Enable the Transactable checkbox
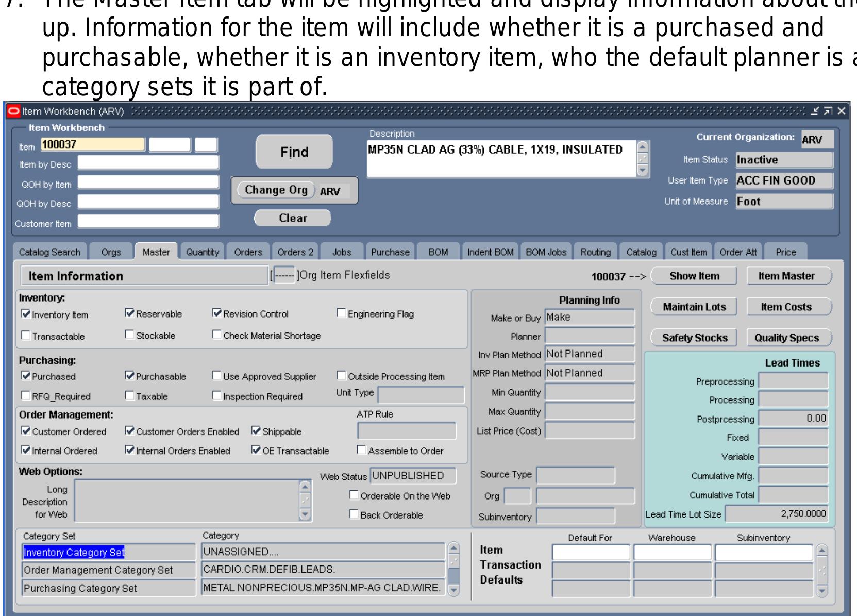 [26, 335]
